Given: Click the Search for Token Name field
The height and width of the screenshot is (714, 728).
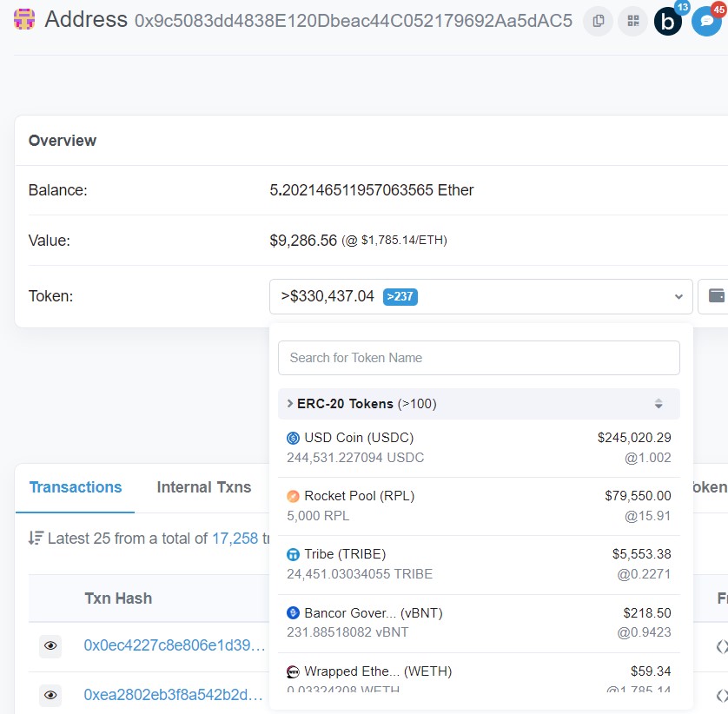Looking at the screenshot, I should point(479,358).
